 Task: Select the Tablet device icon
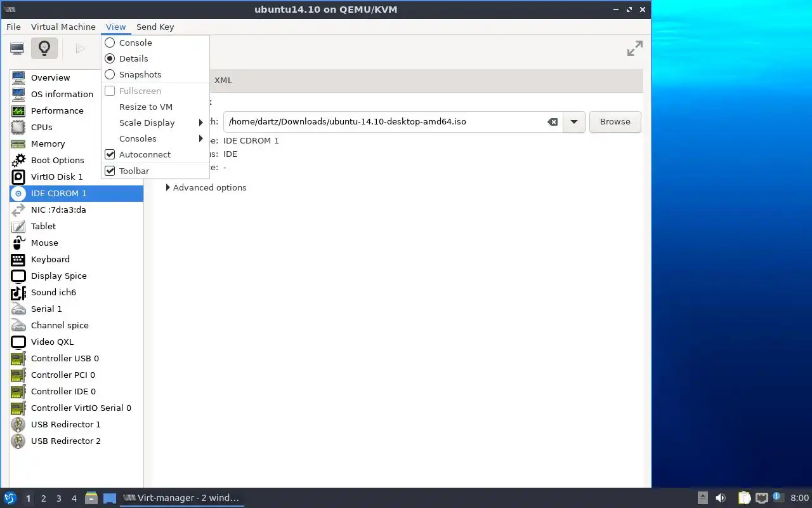(x=18, y=226)
